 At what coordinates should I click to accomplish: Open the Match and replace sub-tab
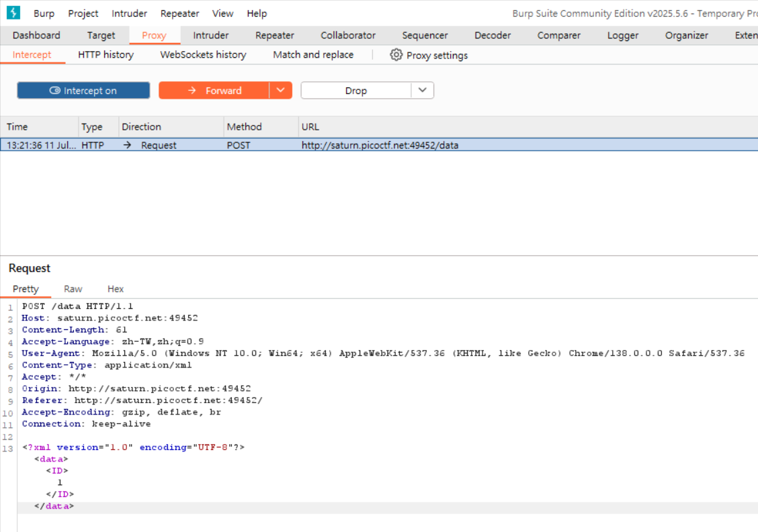[313, 54]
